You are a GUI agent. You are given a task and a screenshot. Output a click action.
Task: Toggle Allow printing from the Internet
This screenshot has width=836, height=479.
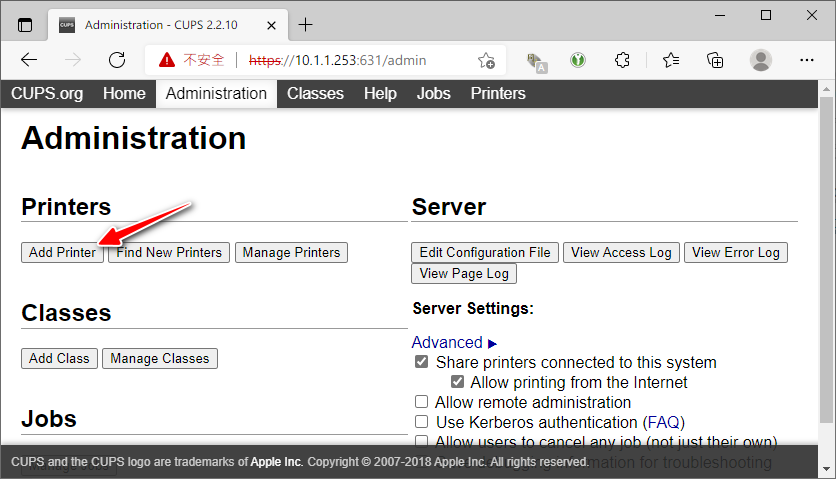(x=458, y=382)
